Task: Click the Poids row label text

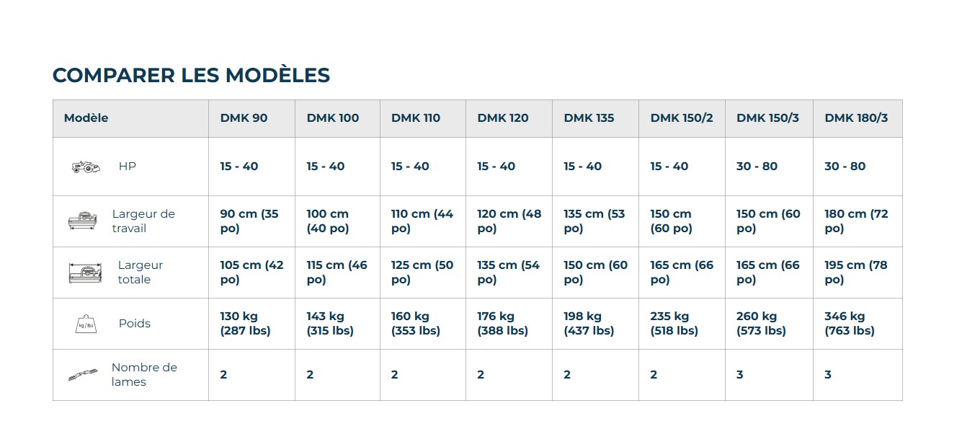Action: pos(135,324)
